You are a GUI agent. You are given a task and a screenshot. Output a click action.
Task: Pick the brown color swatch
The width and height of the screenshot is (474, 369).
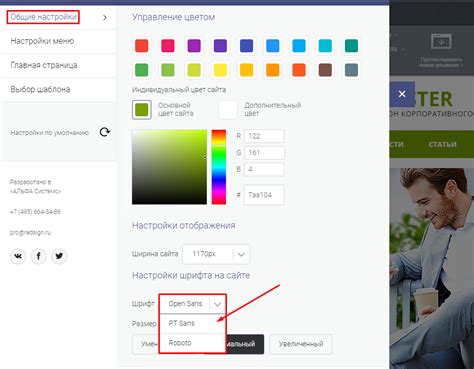pyautogui.click(x=325, y=70)
